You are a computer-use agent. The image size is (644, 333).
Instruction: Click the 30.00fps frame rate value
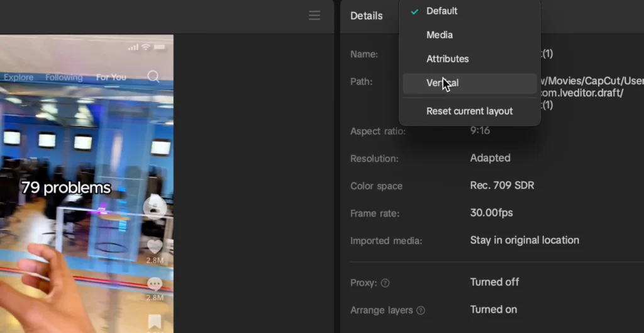pos(491,213)
